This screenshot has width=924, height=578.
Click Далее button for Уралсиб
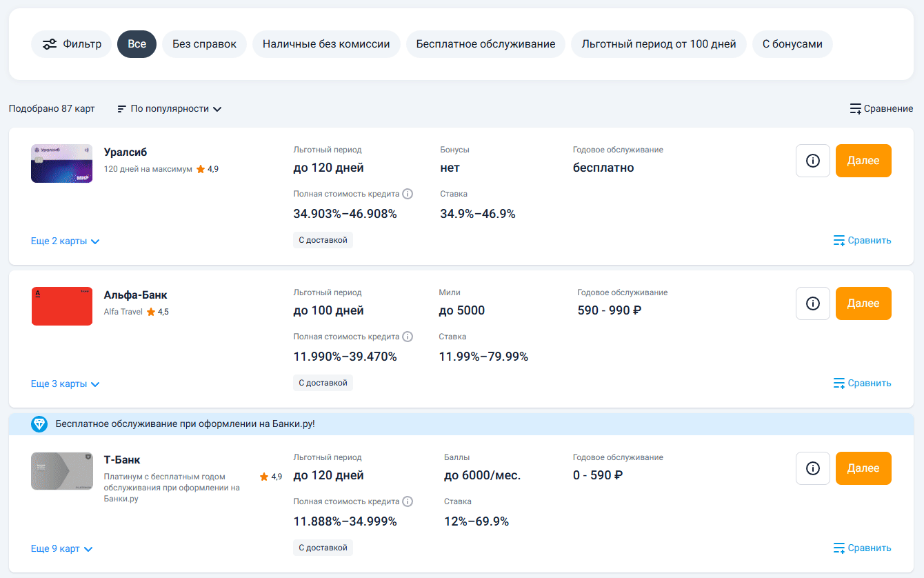point(863,161)
